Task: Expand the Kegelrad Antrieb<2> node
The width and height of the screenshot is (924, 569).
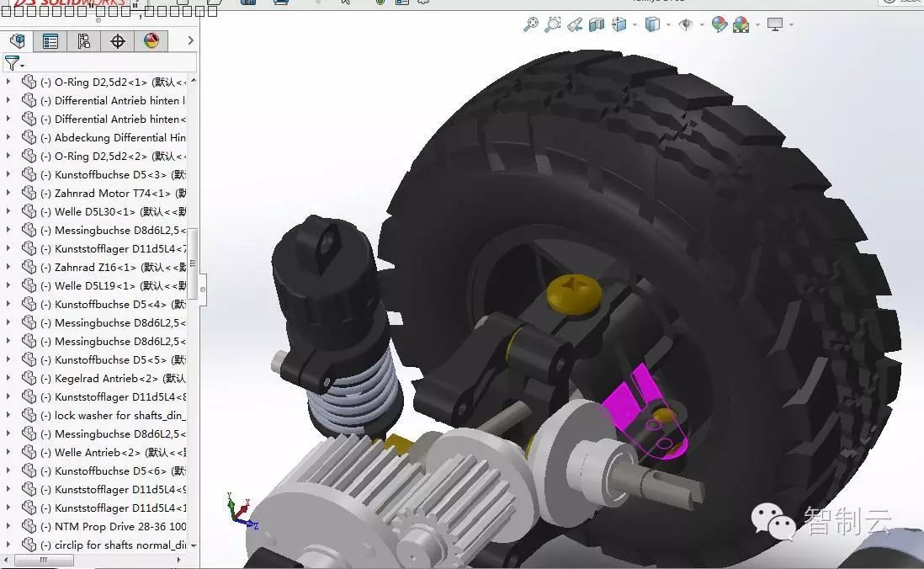Action: (8, 378)
